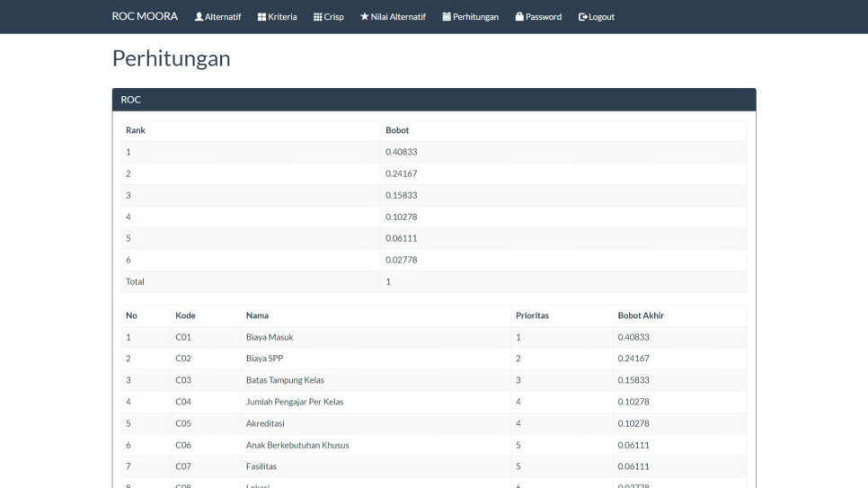The width and height of the screenshot is (868, 488).
Task: Click the Total row label
Action: point(135,281)
